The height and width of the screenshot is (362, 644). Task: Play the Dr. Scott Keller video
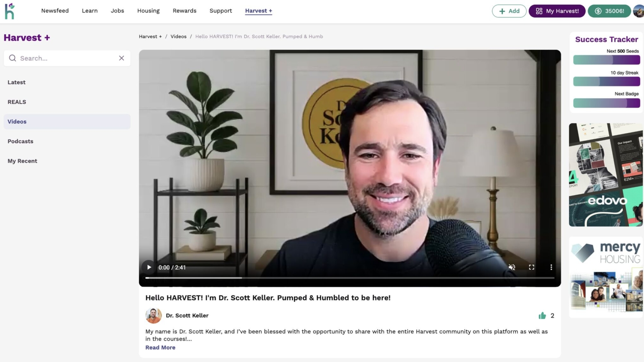pyautogui.click(x=149, y=267)
